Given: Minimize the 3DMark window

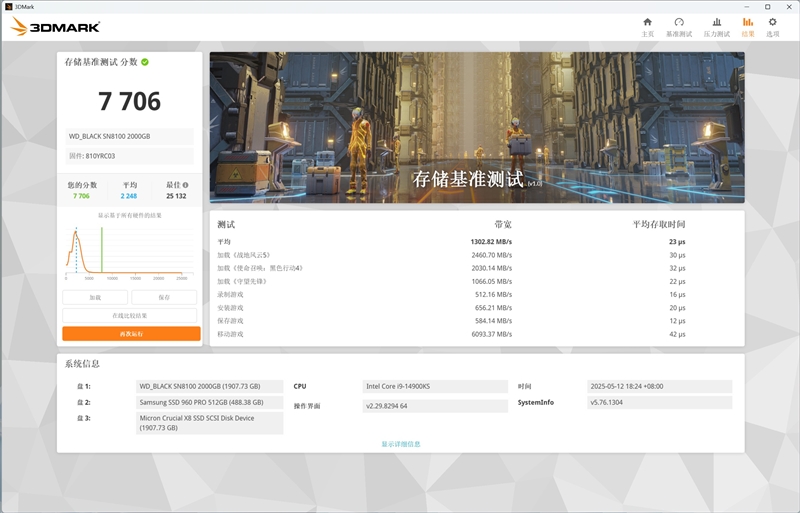Looking at the screenshot, I should 747,7.
